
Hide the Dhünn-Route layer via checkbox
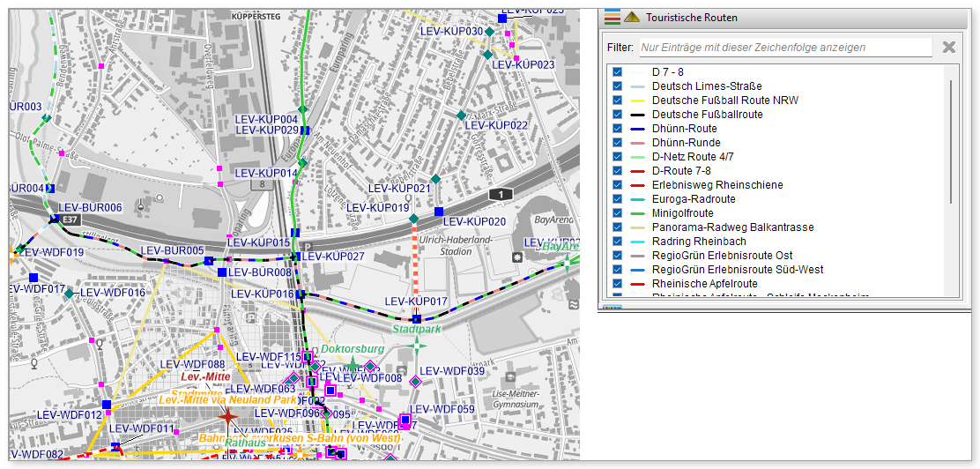pos(618,128)
